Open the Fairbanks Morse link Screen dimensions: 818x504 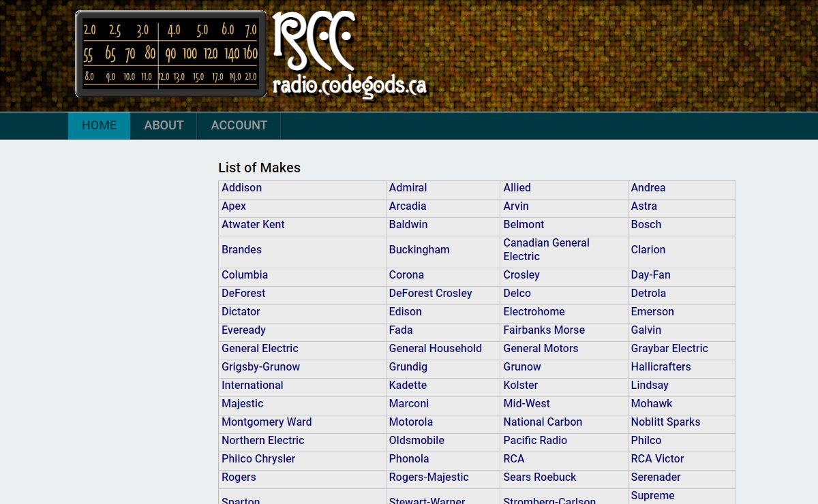click(x=544, y=330)
